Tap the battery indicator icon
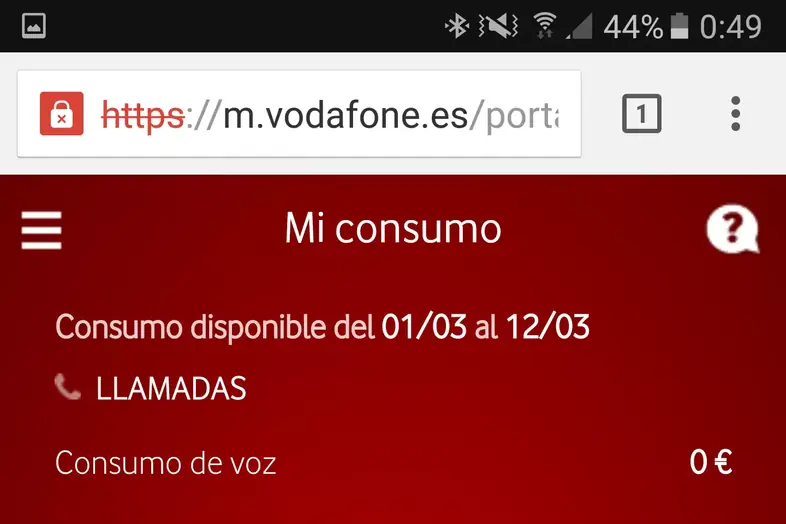The image size is (786, 524). 679,26
